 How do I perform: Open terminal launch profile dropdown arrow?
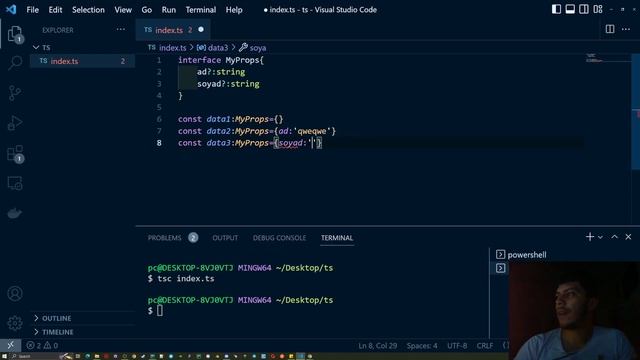click(600, 237)
